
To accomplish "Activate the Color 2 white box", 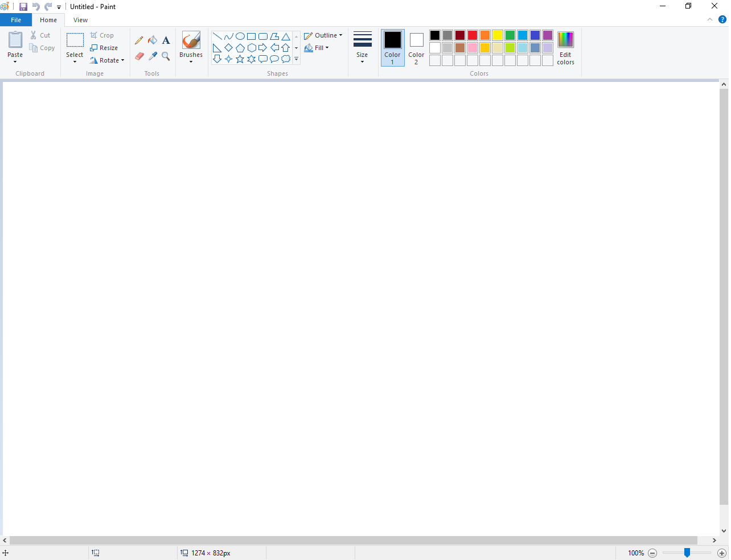I will click(x=416, y=48).
